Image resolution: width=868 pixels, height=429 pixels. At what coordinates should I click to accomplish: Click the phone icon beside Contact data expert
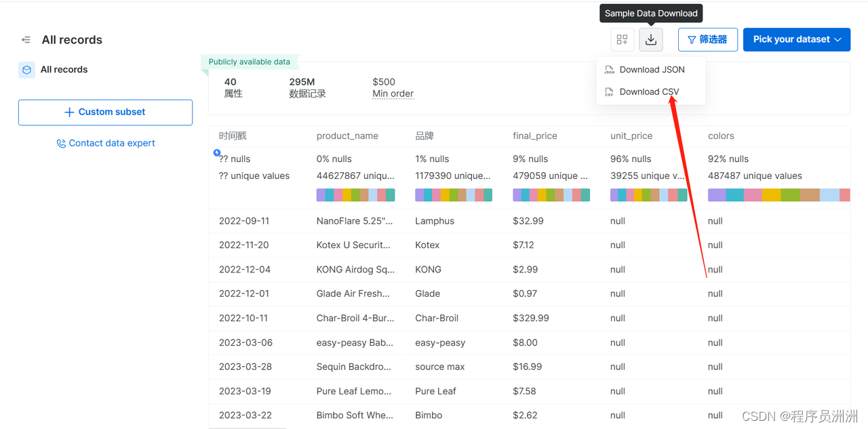point(61,144)
